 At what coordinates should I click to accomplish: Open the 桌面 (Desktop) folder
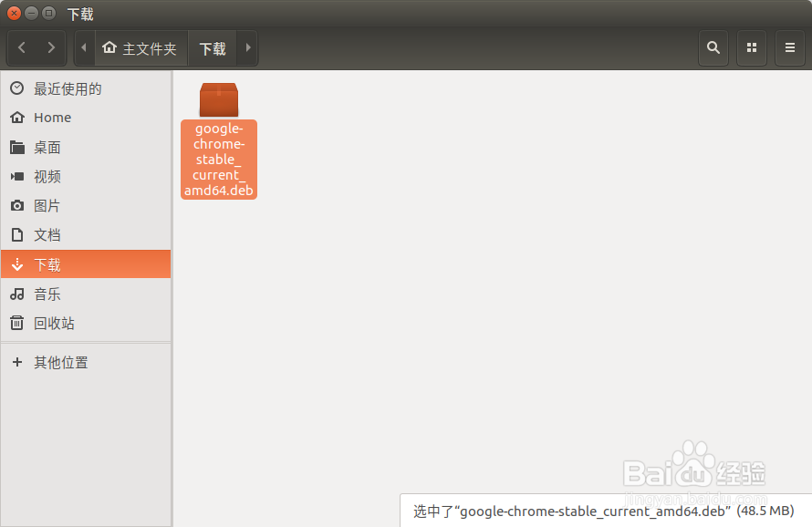tap(50, 147)
